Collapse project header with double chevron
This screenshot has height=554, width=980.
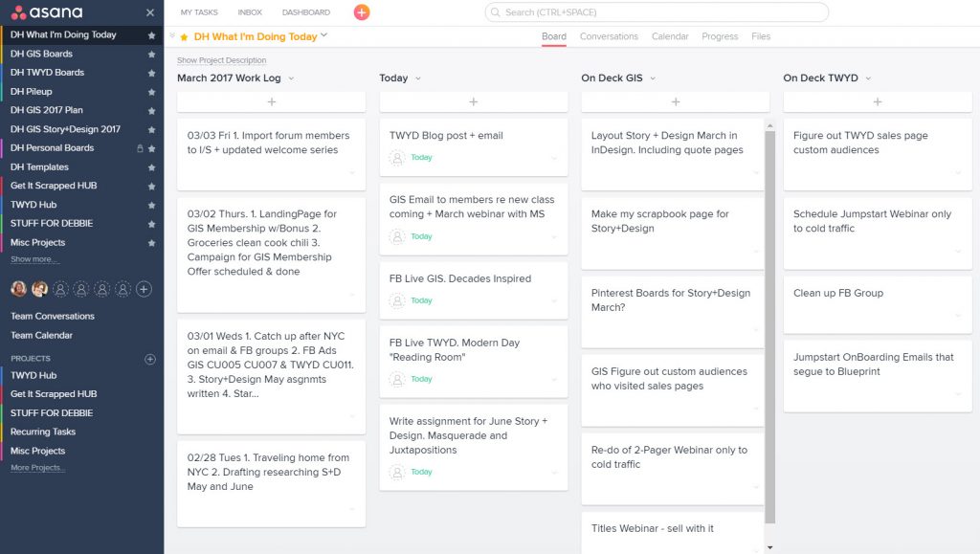click(x=172, y=35)
